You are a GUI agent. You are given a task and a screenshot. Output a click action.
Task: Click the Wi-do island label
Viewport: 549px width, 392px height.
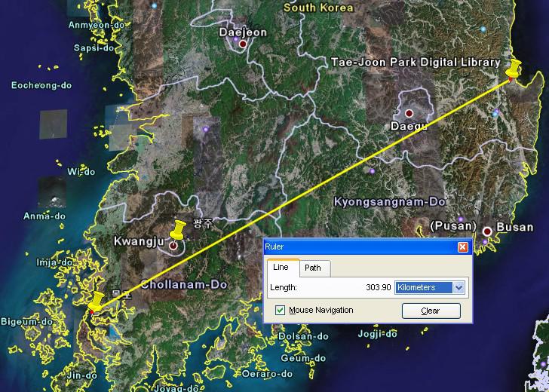pyautogui.click(x=81, y=172)
